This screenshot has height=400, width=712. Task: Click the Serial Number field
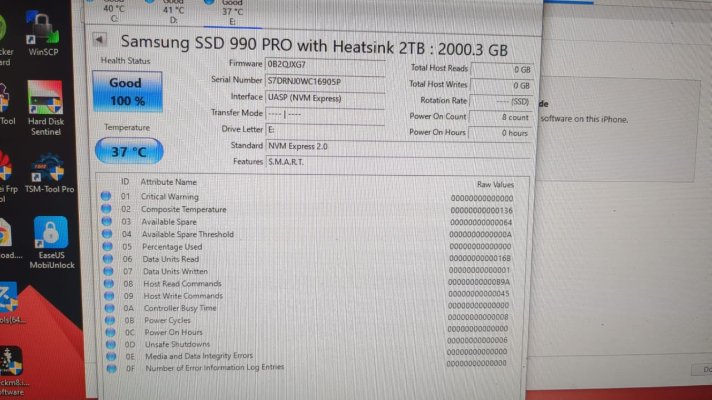[x=325, y=81]
